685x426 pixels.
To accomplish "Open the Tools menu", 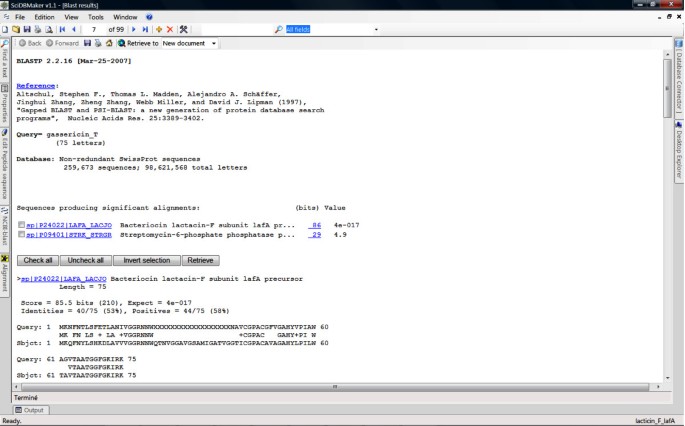I will [x=95, y=17].
